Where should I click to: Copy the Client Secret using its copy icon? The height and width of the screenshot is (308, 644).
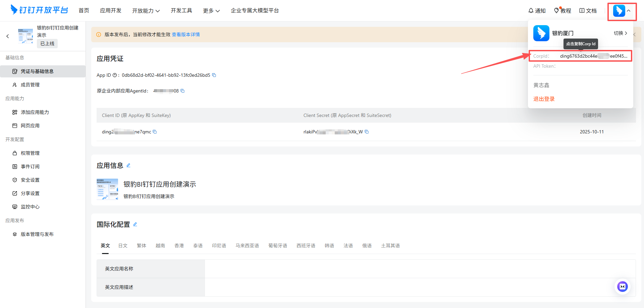pos(367,132)
